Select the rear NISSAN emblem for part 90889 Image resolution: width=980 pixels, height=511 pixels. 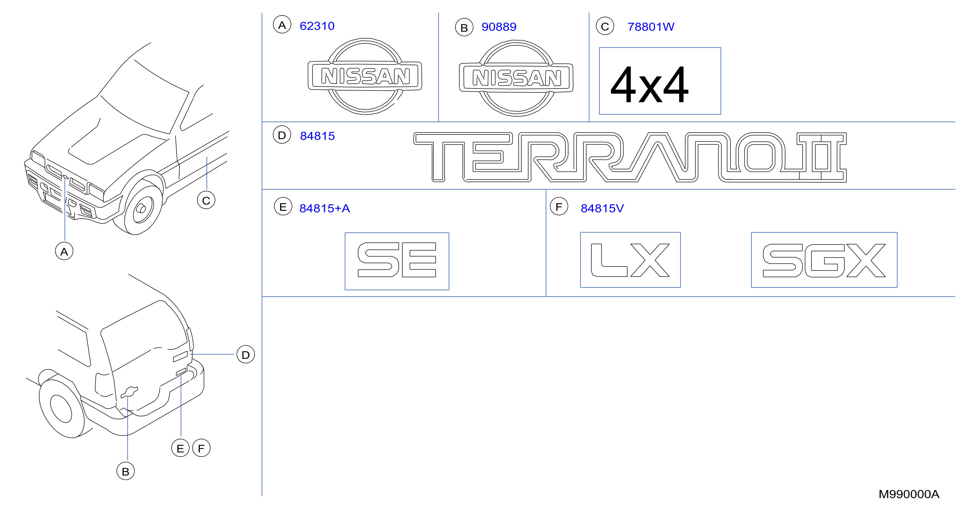click(516, 78)
